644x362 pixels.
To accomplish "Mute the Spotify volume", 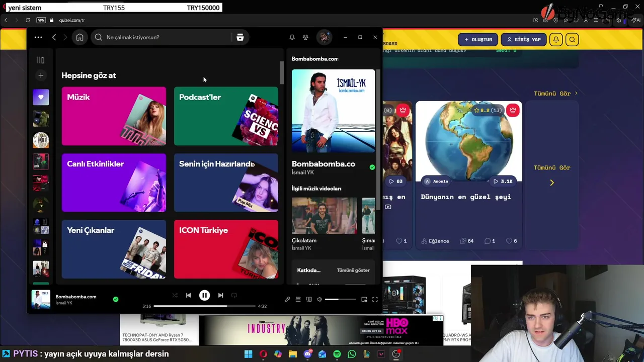I will pyautogui.click(x=319, y=299).
